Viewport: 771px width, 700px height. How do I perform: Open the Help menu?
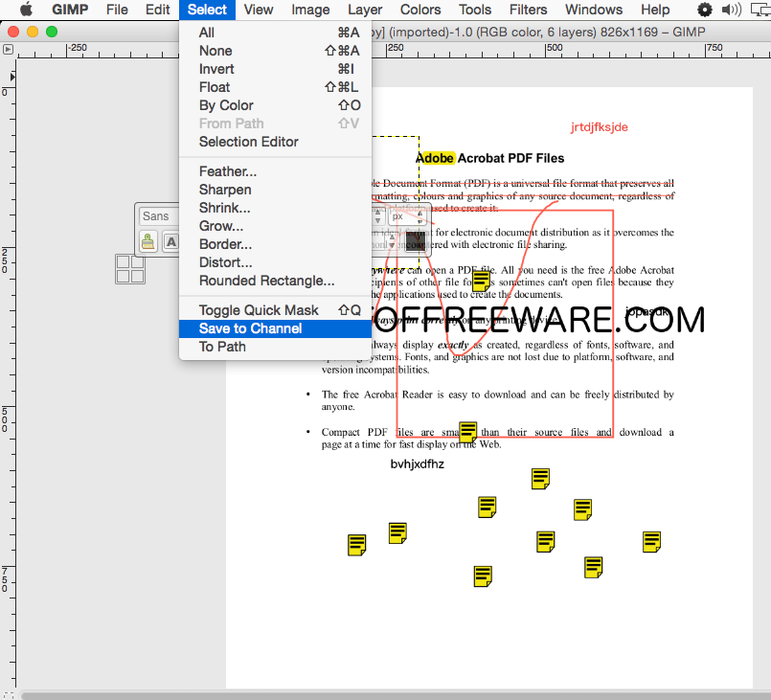pyautogui.click(x=655, y=10)
